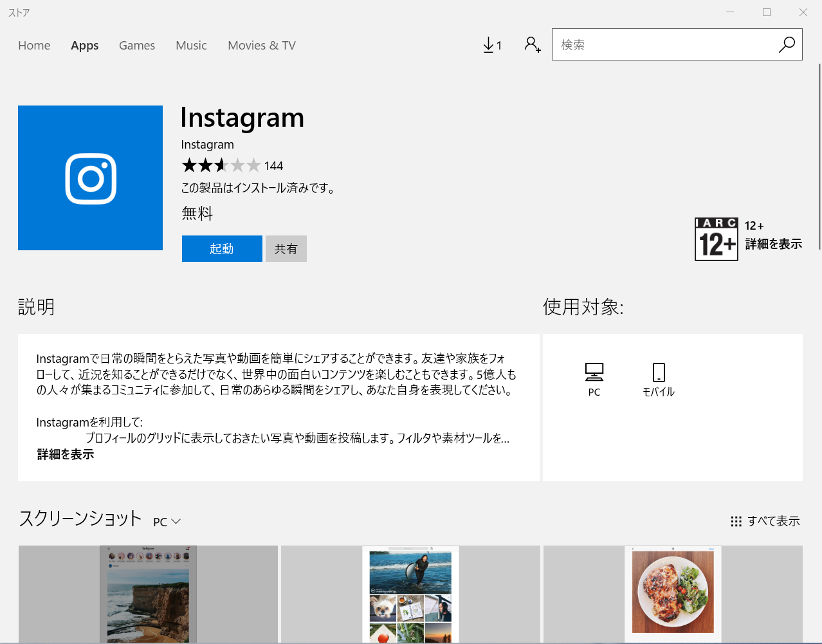
Task: Switch to the Apps tab
Action: pyautogui.click(x=85, y=46)
